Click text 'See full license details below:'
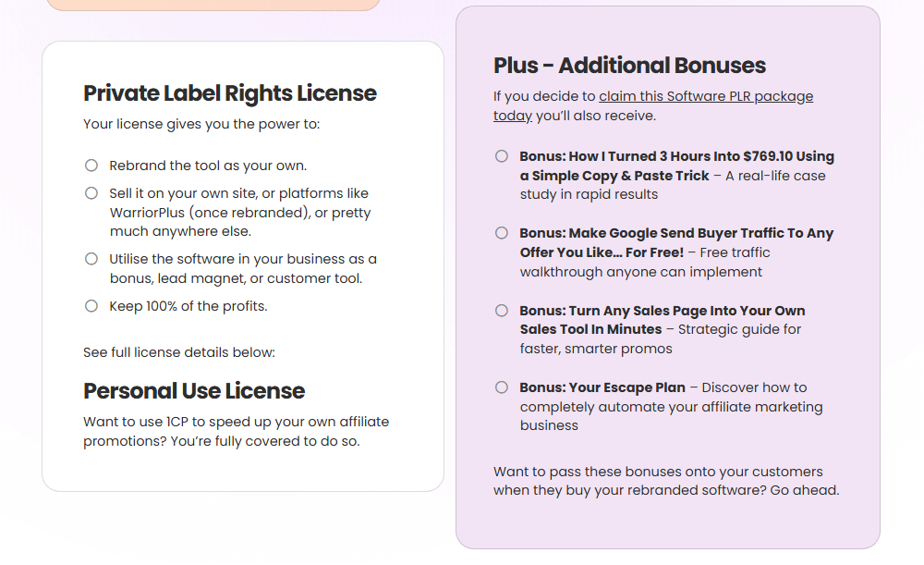 click(179, 352)
